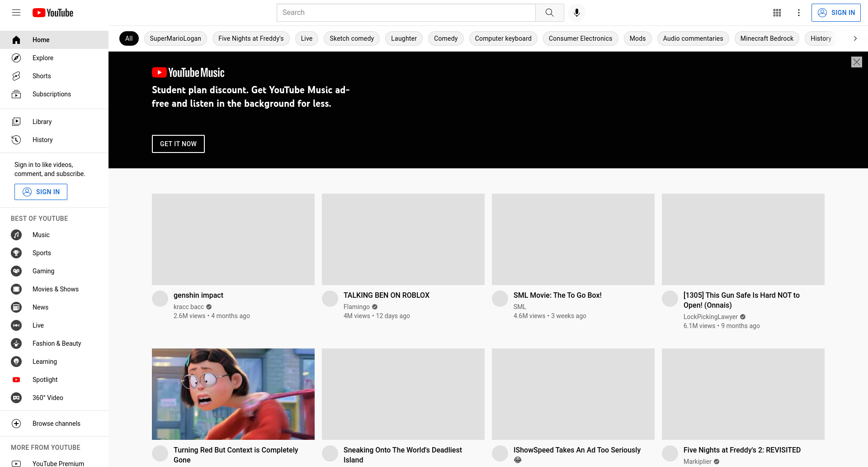868x467 pixels.
Task: Focus the Search input field
Action: [406, 13]
